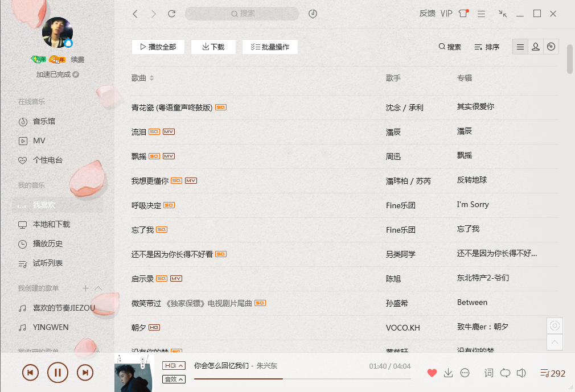Open the 音效 sound effect dropdown
This screenshot has width=575, height=392.
point(174,379)
